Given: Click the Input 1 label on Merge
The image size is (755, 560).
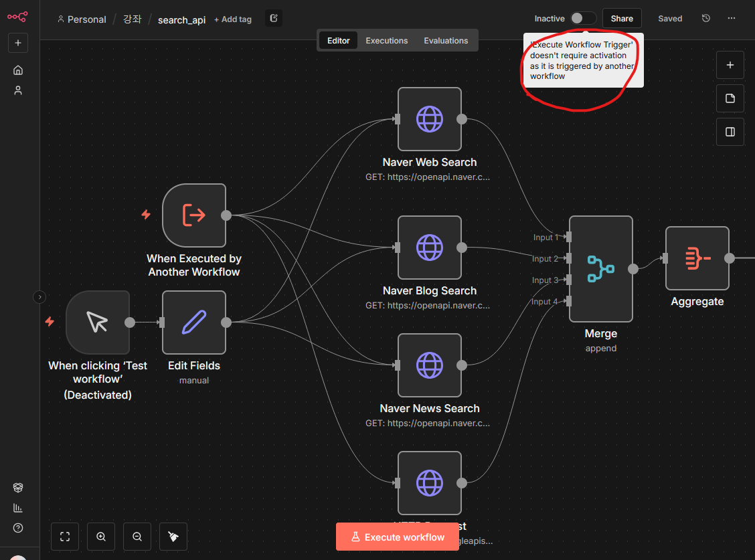Looking at the screenshot, I should pyautogui.click(x=546, y=238).
